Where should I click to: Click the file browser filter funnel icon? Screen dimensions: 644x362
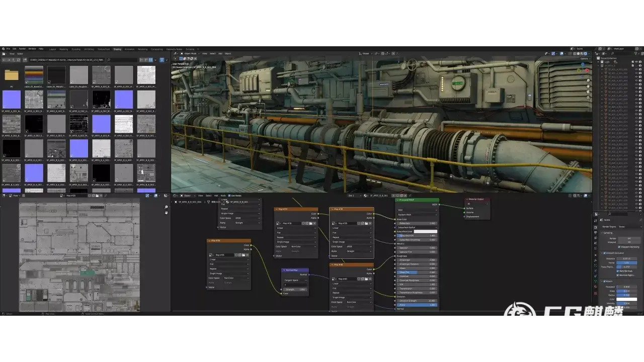(162, 60)
